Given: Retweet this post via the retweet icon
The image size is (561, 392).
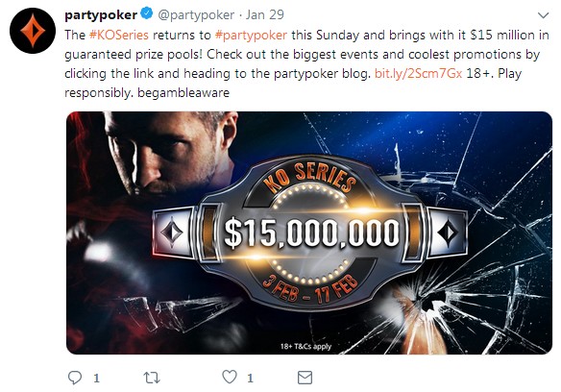Looking at the screenshot, I should (152, 378).
